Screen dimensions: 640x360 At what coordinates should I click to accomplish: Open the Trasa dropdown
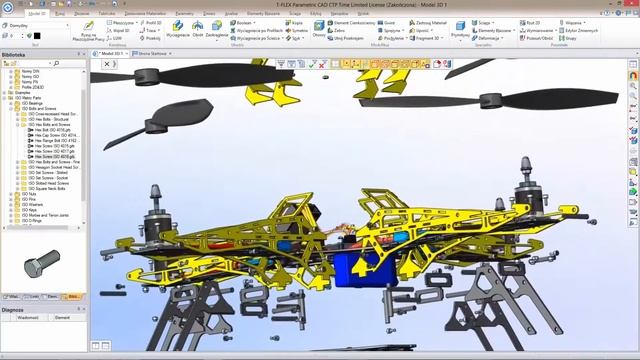pyautogui.click(x=158, y=31)
